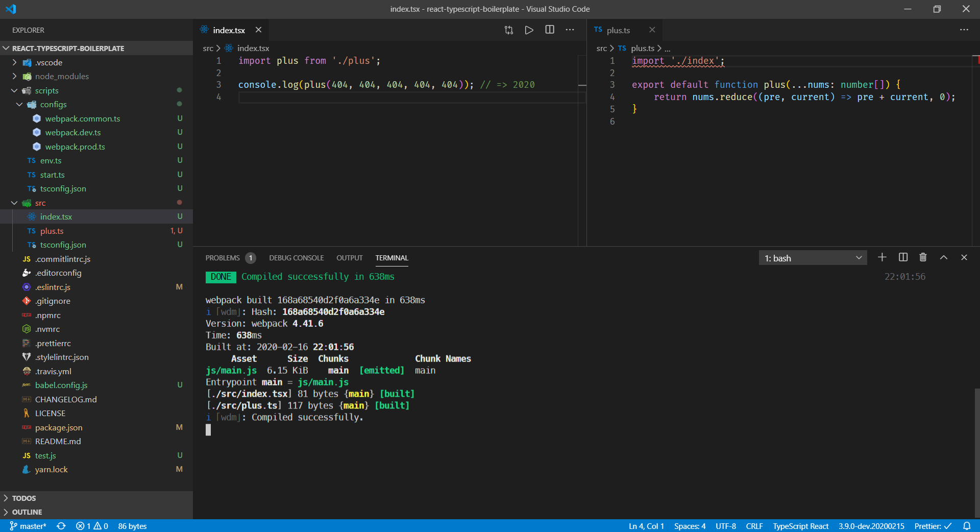Open more actions for index.tsx editor group

pyautogui.click(x=570, y=30)
